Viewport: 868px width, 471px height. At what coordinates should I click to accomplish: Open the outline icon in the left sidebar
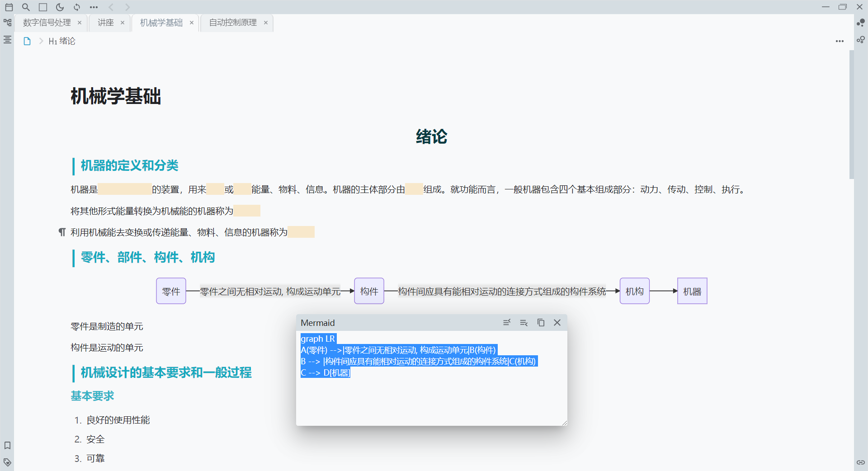pos(7,40)
